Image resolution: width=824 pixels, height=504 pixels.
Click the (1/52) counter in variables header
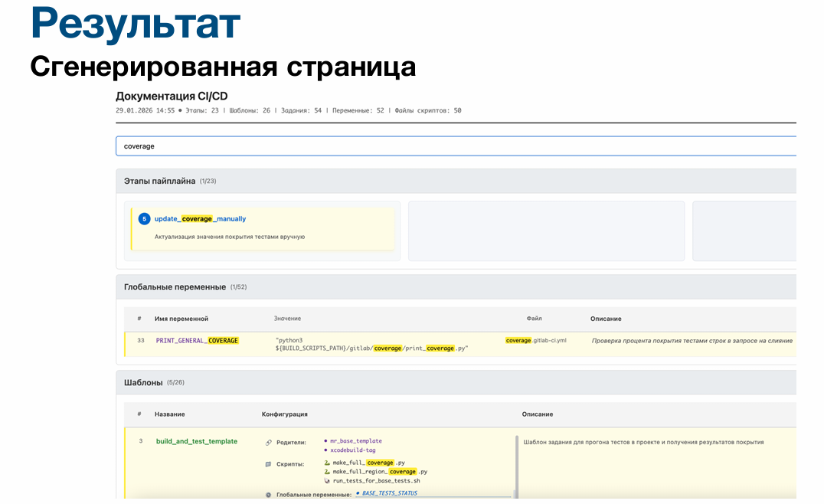(x=239, y=287)
